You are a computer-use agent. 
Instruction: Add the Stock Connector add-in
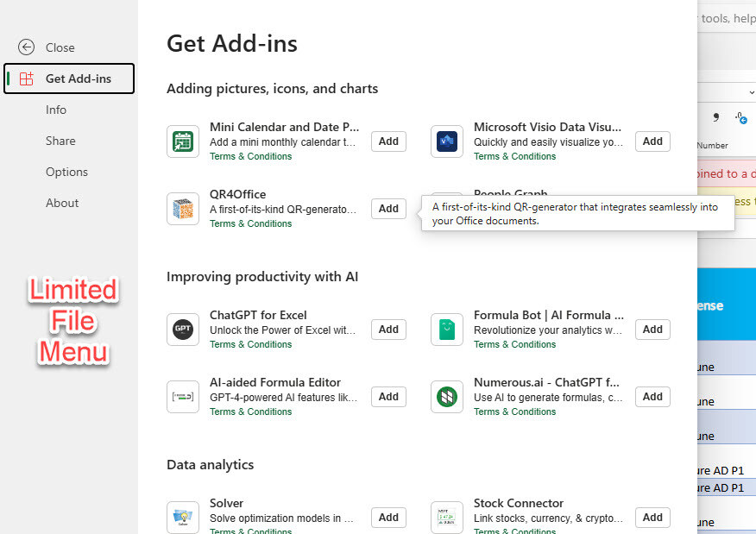point(652,517)
